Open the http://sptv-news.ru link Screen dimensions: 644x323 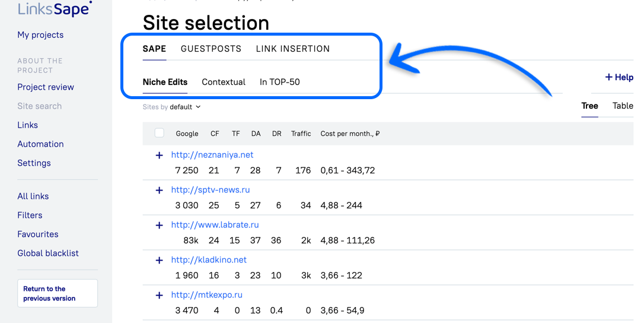pyautogui.click(x=211, y=189)
